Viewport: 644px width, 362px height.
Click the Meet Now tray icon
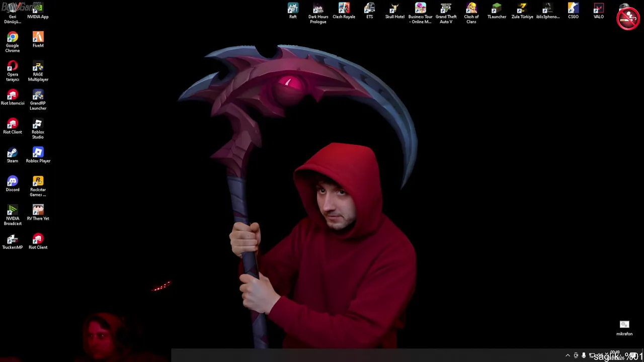[576, 355]
